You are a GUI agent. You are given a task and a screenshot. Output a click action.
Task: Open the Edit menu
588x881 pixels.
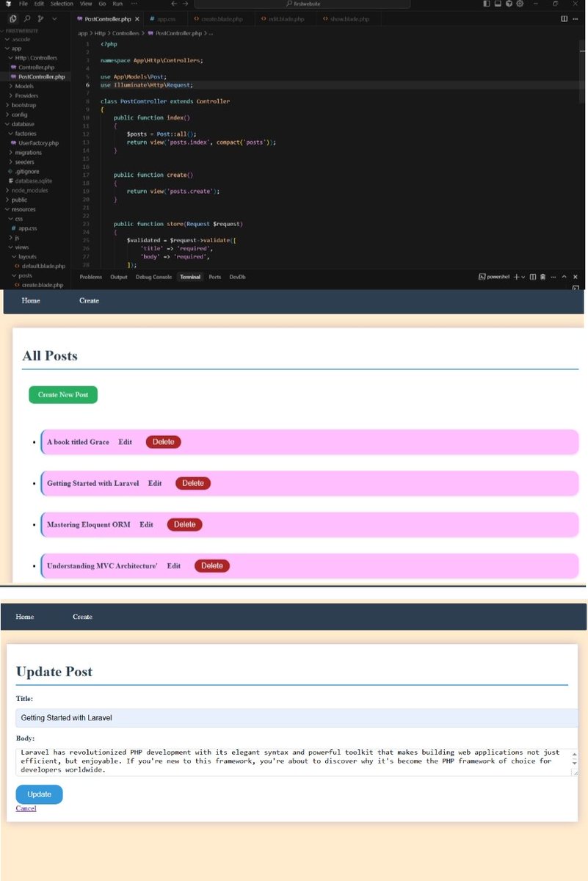pyautogui.click(x=39, y=4)
